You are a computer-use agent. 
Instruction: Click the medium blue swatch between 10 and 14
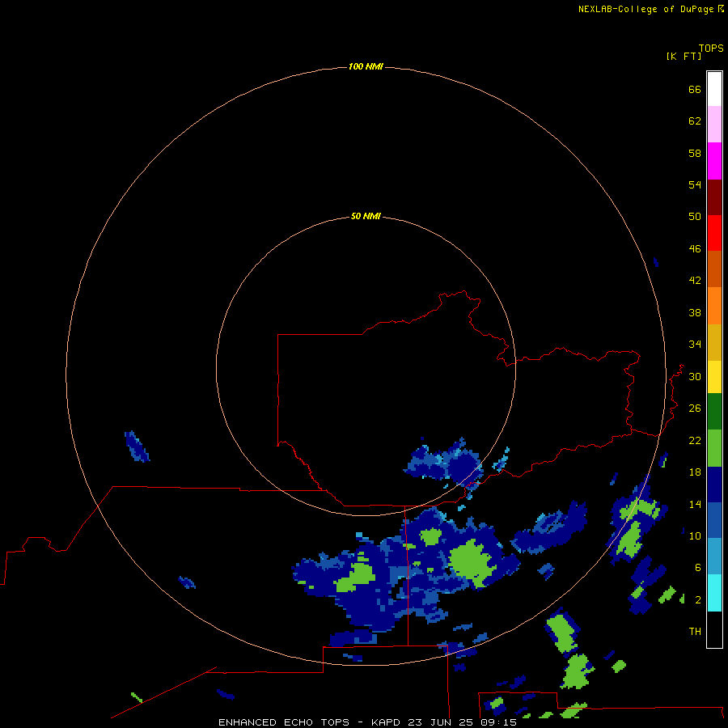[714, 520]
